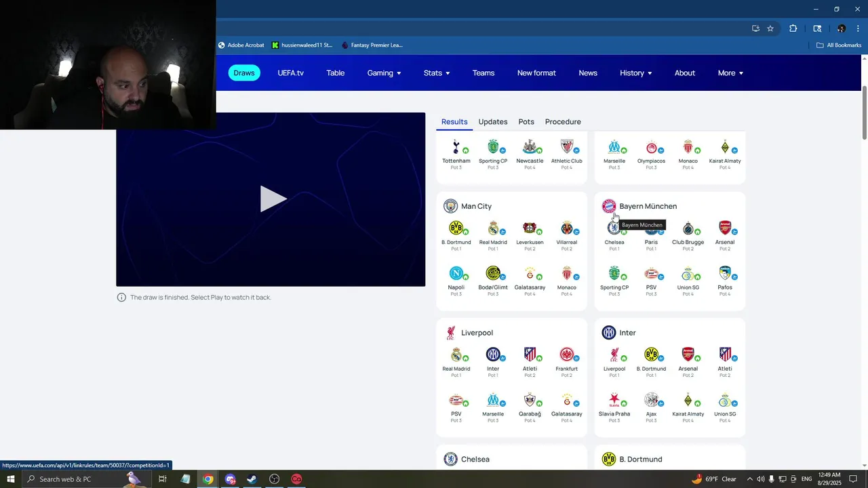Open the Procedure tab
This screenshot has height=488, width=868.
click(x=563, y=122)
